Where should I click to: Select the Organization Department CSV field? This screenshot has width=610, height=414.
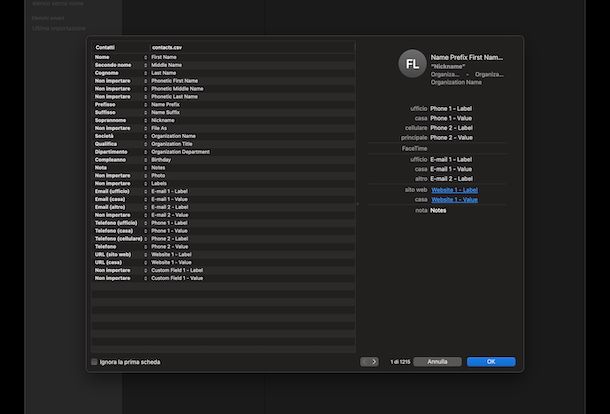pyautogui.click(x=181, y=152)
